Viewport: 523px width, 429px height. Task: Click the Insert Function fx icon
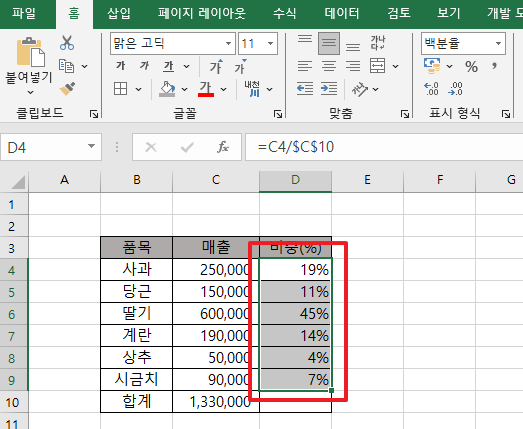tap(223, 147)
